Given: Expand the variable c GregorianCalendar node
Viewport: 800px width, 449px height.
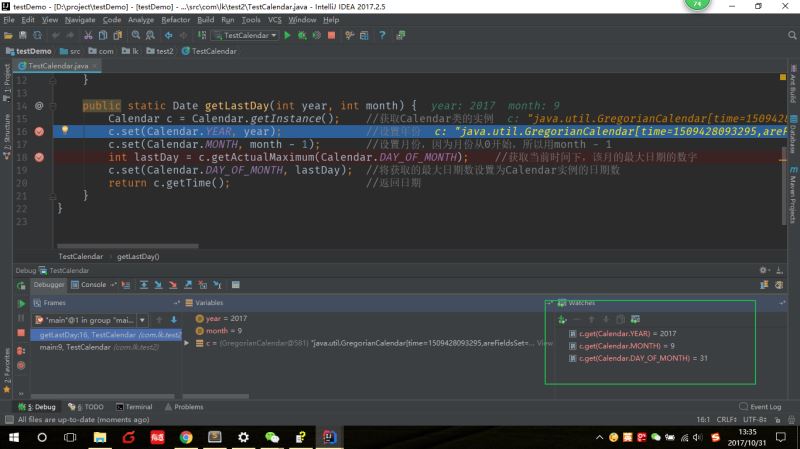Looking at the screenshot, I should point(186,343).
